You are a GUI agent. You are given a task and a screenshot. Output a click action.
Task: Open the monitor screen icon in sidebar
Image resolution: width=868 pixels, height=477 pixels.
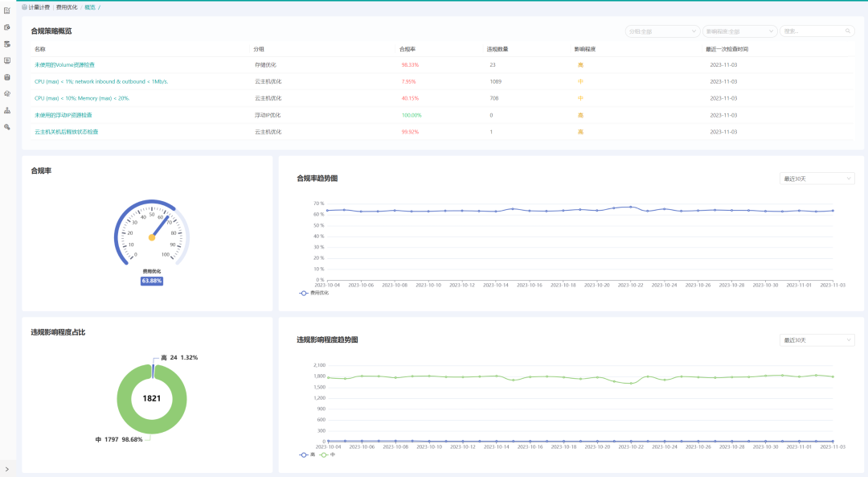7,60
